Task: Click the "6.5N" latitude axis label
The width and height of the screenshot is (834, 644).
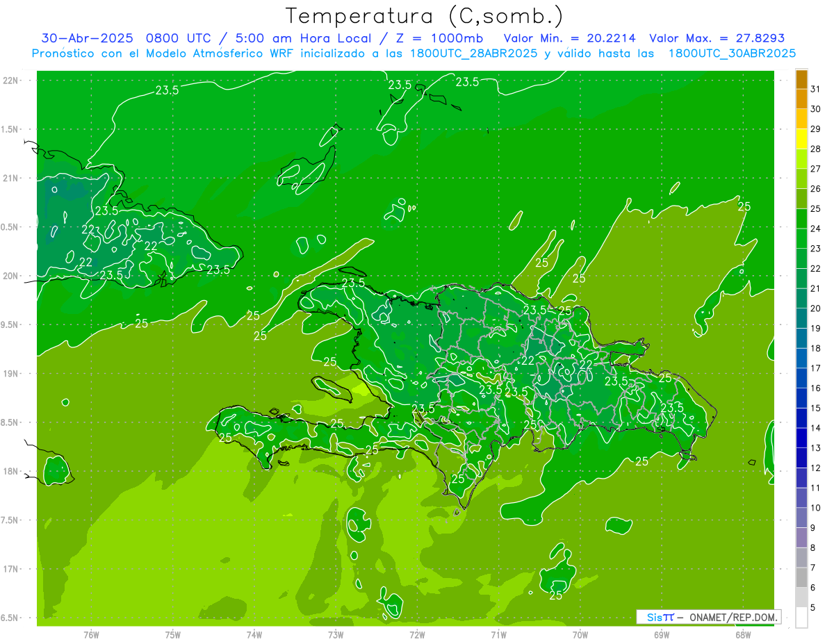Action: (x=10, y=618)
